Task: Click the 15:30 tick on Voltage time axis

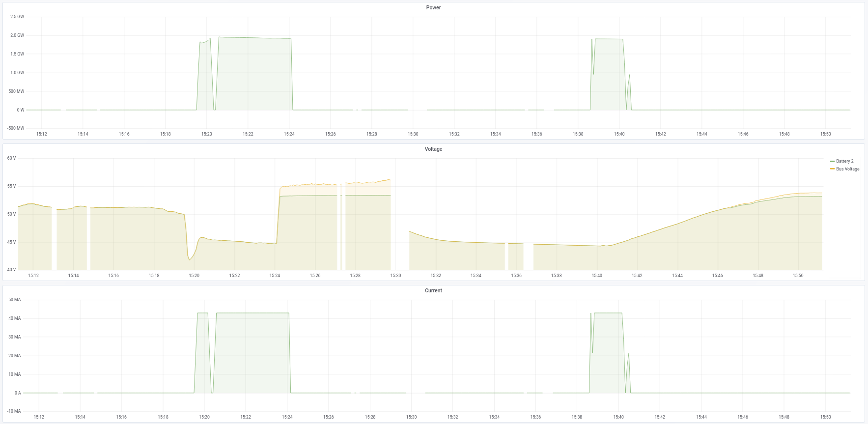Action: [395, 276]
